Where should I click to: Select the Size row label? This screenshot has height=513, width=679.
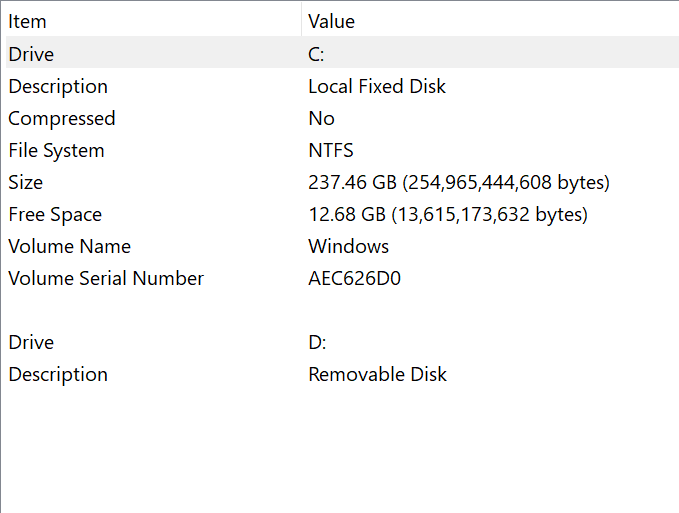(26, 182)
